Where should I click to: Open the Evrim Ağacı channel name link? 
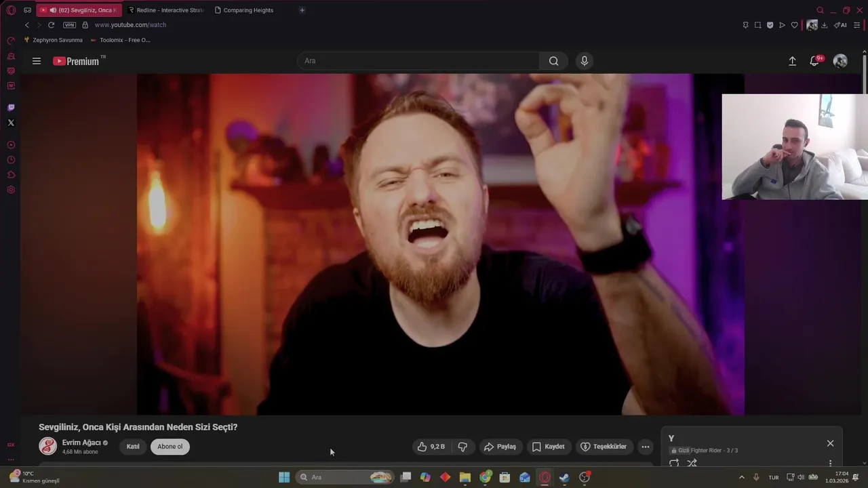click(x=81, y=443)
